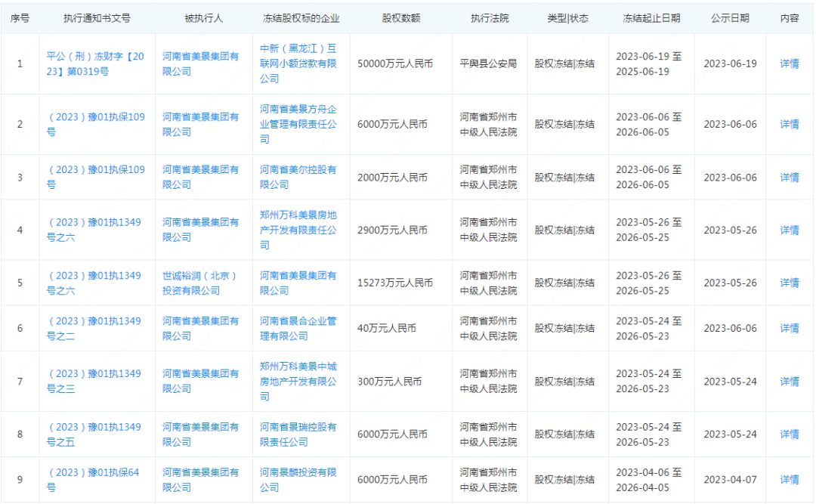Open 河南省美景方舟企业管理有限责任公司 link
Image resolution: width=816 pixels, height=504 pixels.
click(298, 124)
